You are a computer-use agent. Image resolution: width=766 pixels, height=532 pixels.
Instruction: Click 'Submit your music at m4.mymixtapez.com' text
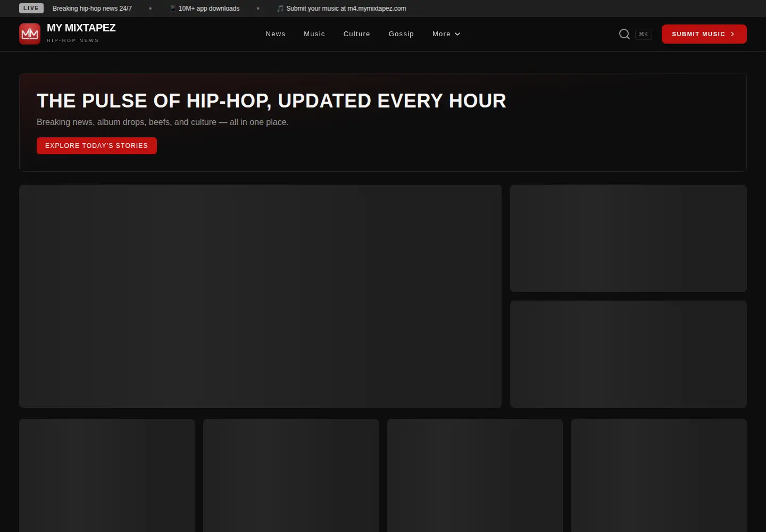tap(346, 9)
